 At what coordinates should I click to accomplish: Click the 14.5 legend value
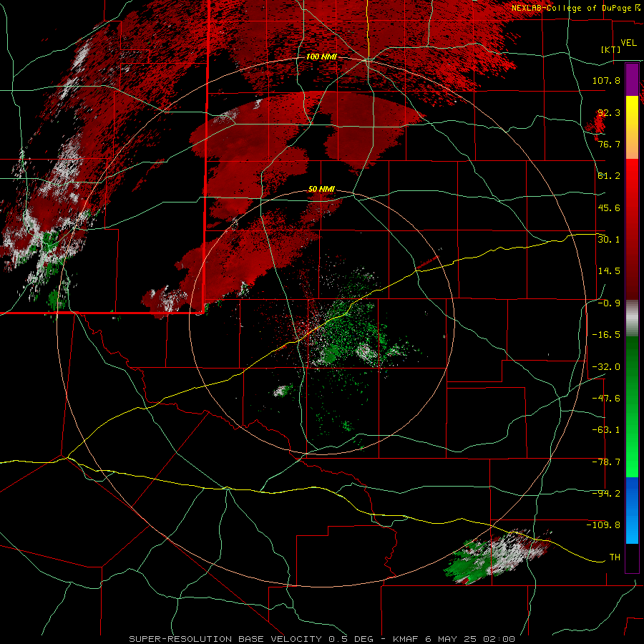tap(609, 271)
